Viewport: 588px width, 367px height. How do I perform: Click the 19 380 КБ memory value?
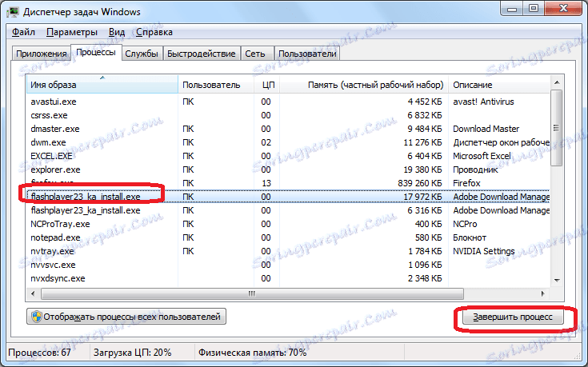pyautogui.click(x=422, y=170)
